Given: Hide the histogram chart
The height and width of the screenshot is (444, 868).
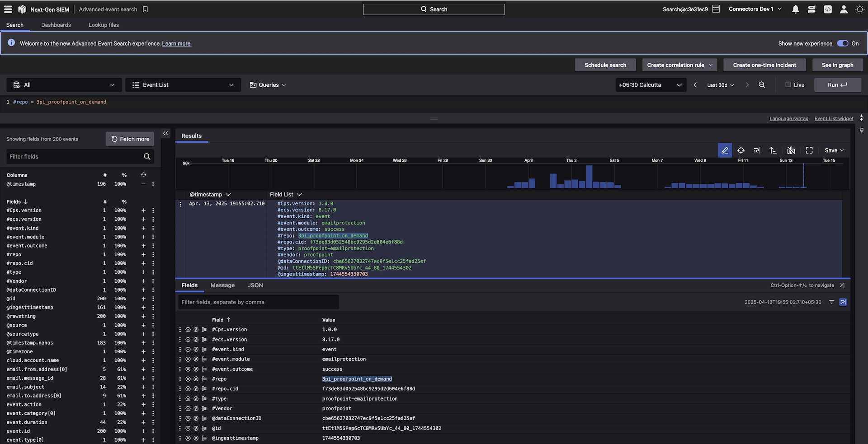Looking at the screenshot, I should point(791,150).
